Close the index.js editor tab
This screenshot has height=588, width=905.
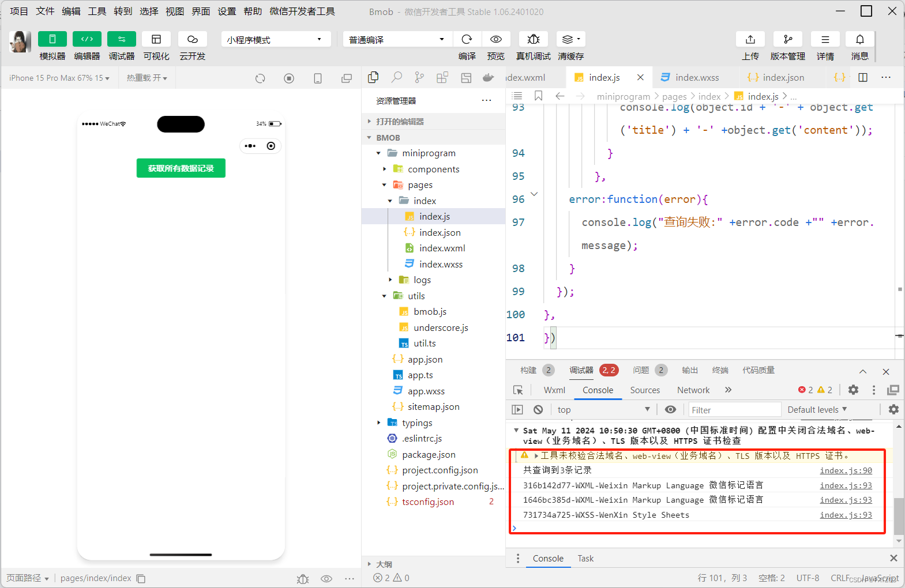pyautogui.click(x=640, y=77)
